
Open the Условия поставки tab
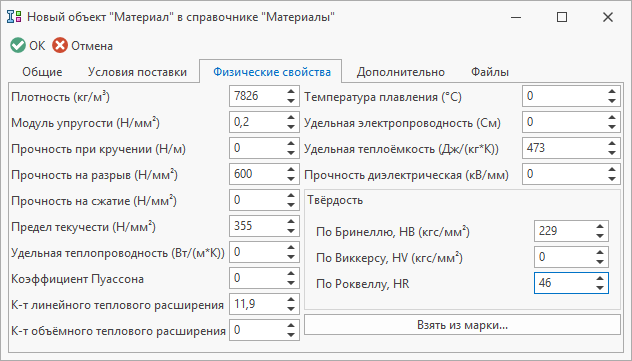(x=137, y=72)
